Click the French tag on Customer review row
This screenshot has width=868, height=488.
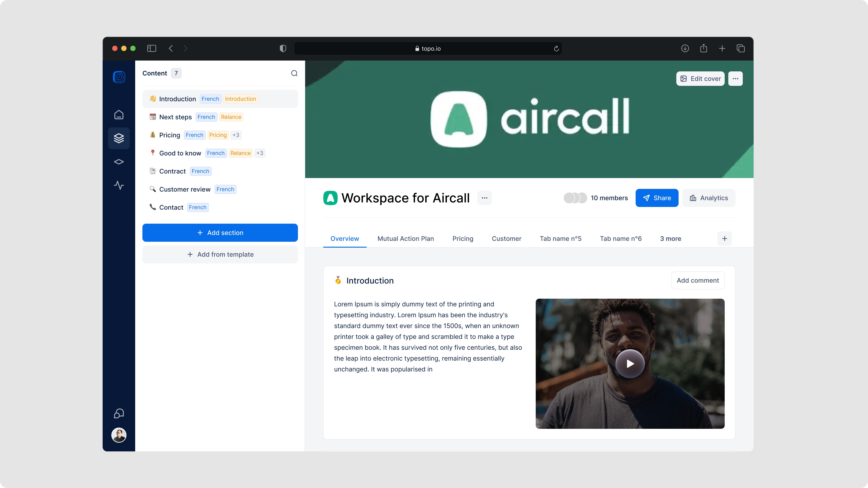[225, 189]
